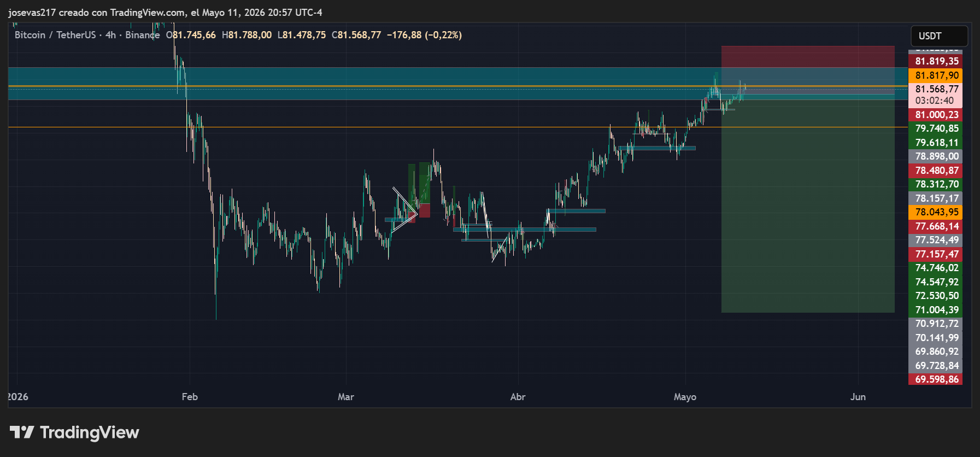Viewport: 980px width, 457px height.
Task: Click the Bitcoin / TetherUS symbol title
Action: click(x=55, y=35)
